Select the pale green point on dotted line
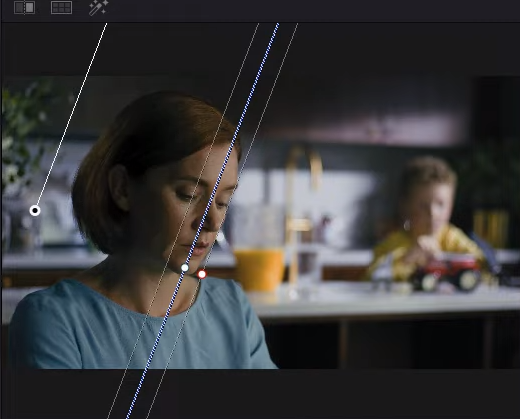Viewport: 520px width, 419px height. point(185,268)
